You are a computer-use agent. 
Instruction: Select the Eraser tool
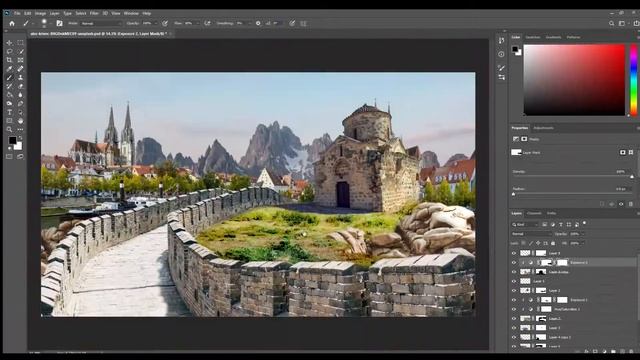coord(20,86)
